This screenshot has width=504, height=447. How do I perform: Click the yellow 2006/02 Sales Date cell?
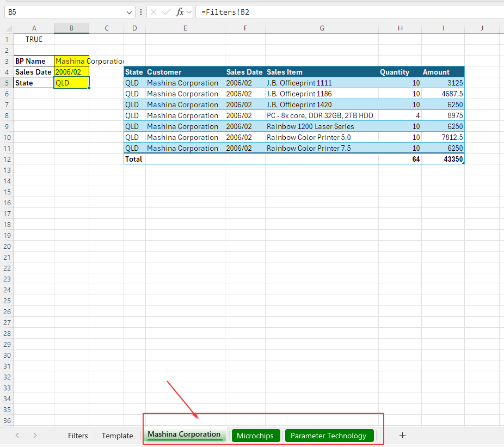(72, 72)
